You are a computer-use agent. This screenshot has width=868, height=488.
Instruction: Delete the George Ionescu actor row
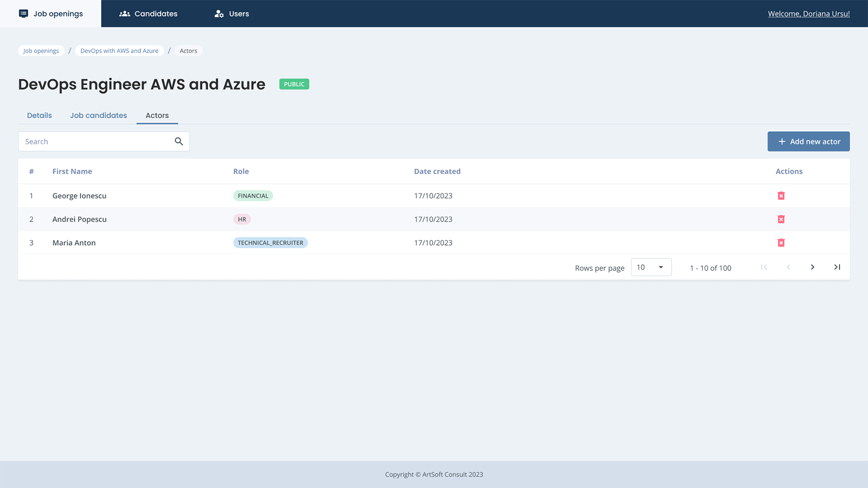781,196
